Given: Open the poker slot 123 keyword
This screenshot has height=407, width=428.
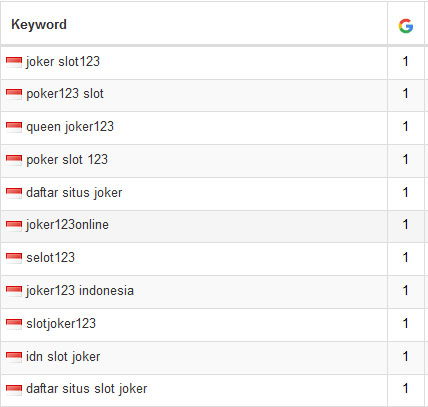Looking at the screenshot, I should pyautogui.click(x=67, y=160).
